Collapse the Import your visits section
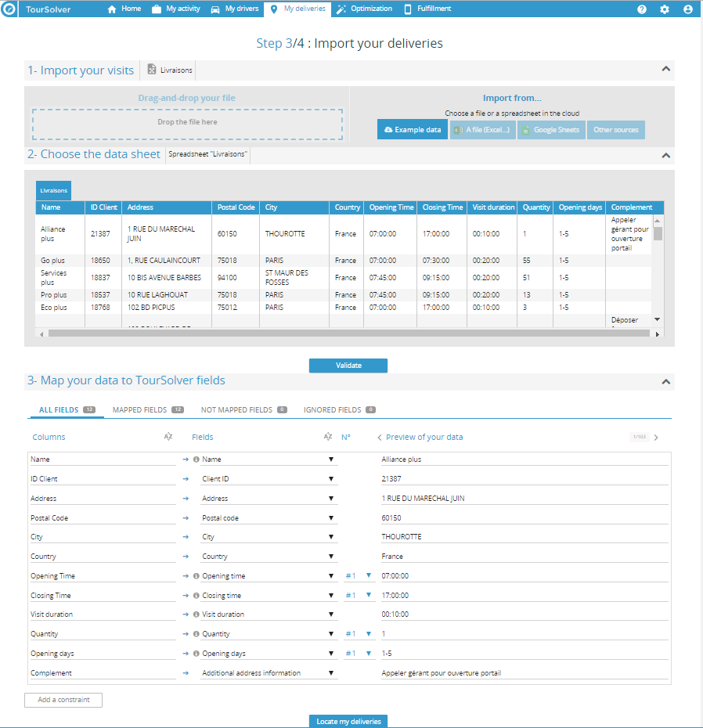 point(666,69)
